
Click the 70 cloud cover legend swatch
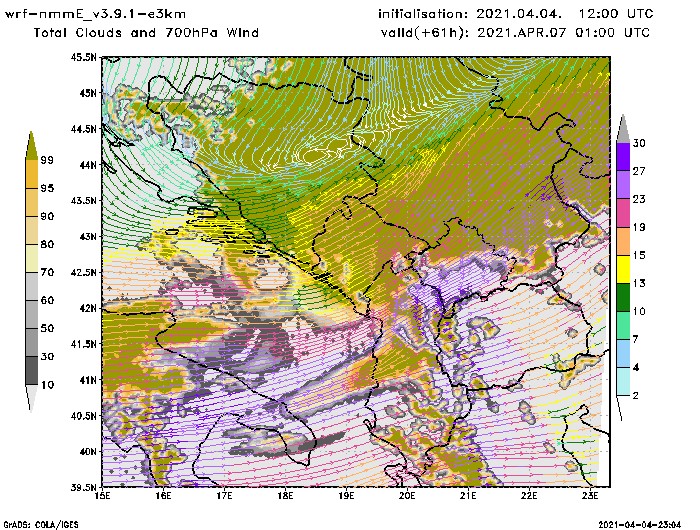[x=31, y=286]
